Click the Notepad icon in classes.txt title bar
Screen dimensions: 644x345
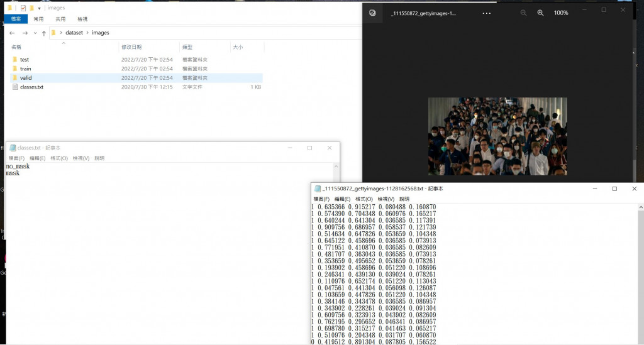click(13, 148)
